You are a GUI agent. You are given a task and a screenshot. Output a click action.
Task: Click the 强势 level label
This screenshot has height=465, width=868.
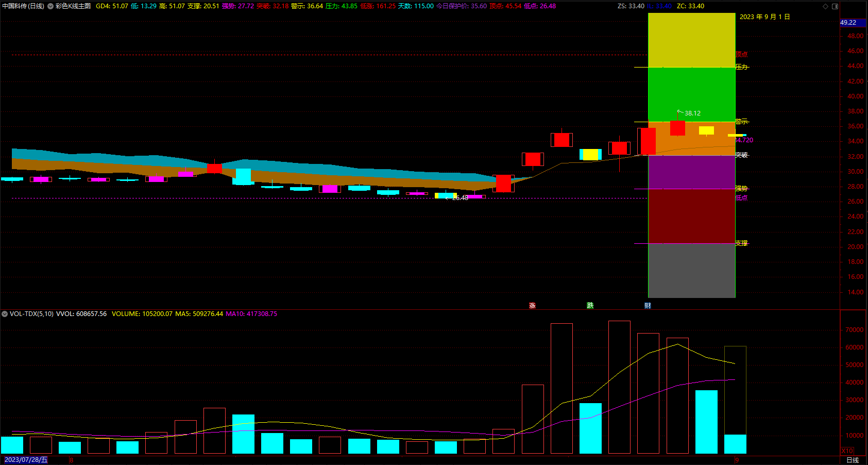click(741, 189)
